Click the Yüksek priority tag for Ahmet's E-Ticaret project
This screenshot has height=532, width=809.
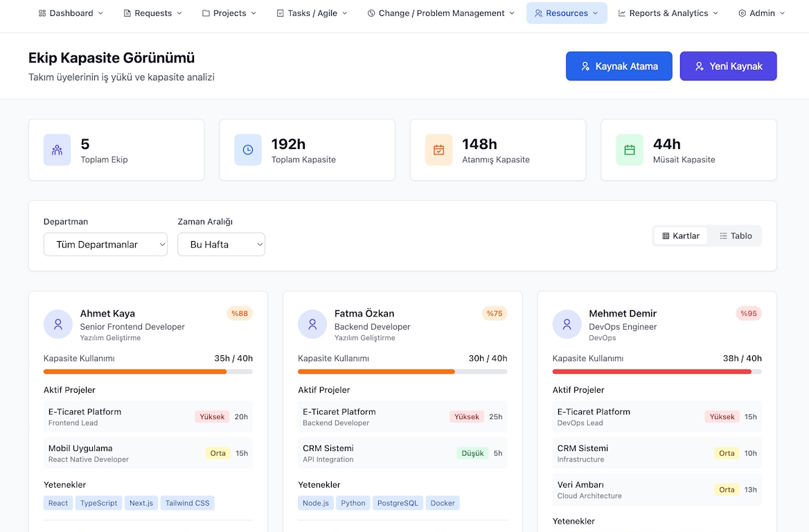pyautogui.click(x=212, y=417)
